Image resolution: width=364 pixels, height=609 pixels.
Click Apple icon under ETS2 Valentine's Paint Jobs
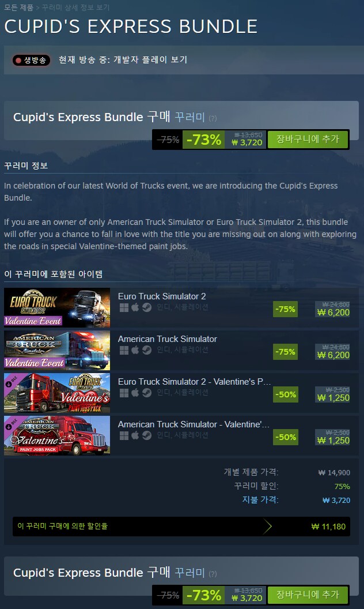pos(135,393)
